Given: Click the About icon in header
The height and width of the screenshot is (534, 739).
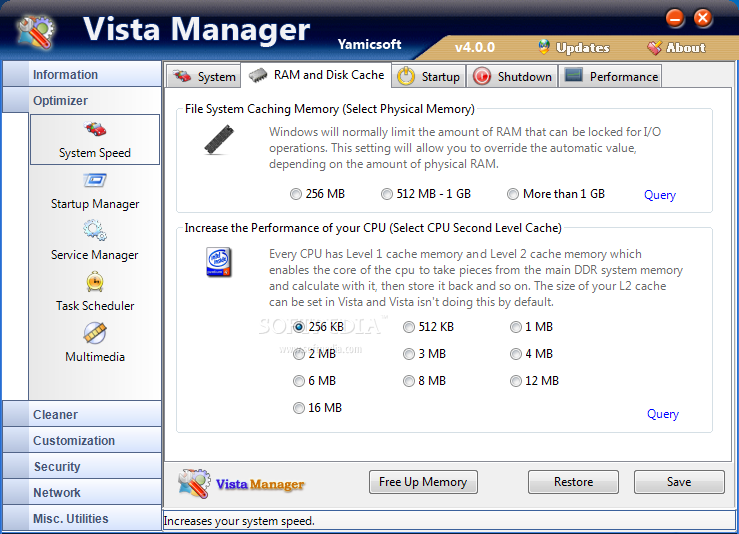Looking at the screenshot, I should click(x=654, y=47).
